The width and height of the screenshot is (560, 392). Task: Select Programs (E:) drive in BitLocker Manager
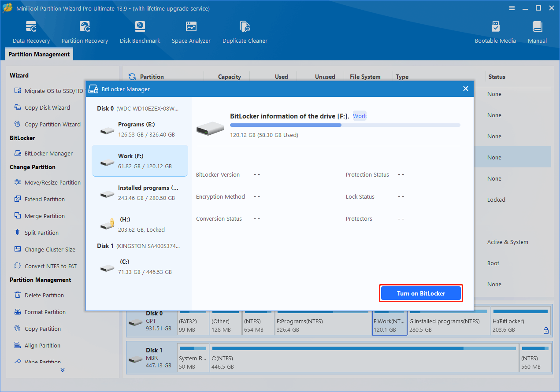(140, 129)
